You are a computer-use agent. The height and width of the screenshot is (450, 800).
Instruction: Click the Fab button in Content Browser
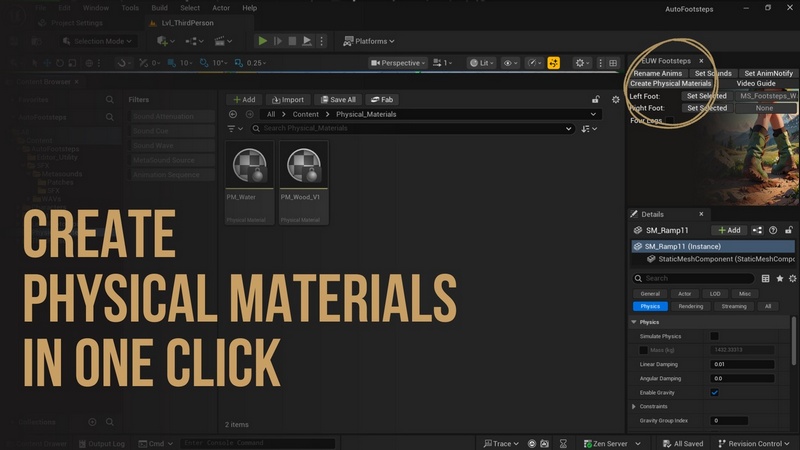(x=384, y=100)
